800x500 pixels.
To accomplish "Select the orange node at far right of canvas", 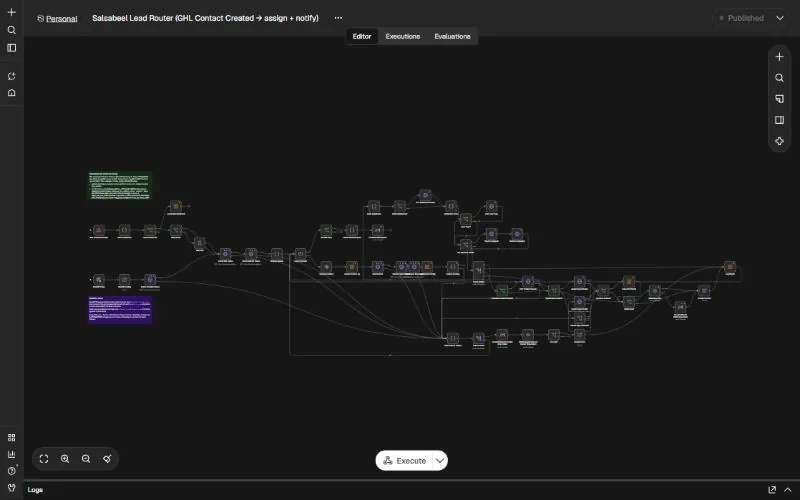I will point(730,267).
